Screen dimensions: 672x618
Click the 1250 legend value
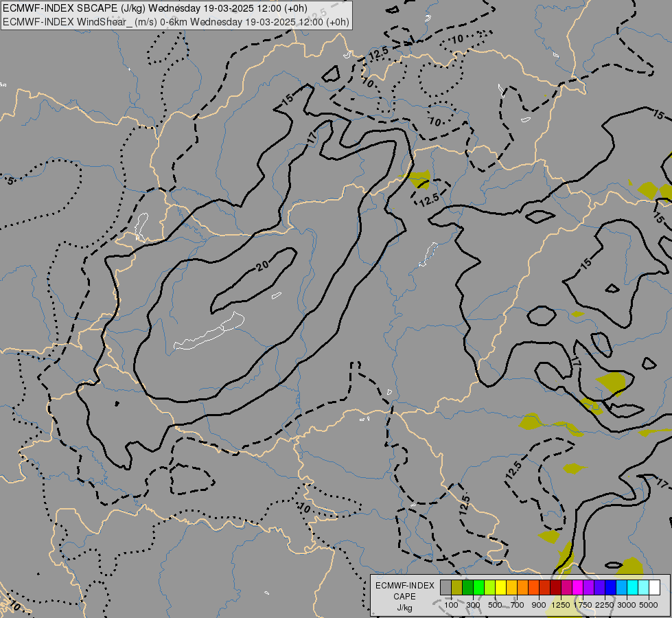[561, 605]
